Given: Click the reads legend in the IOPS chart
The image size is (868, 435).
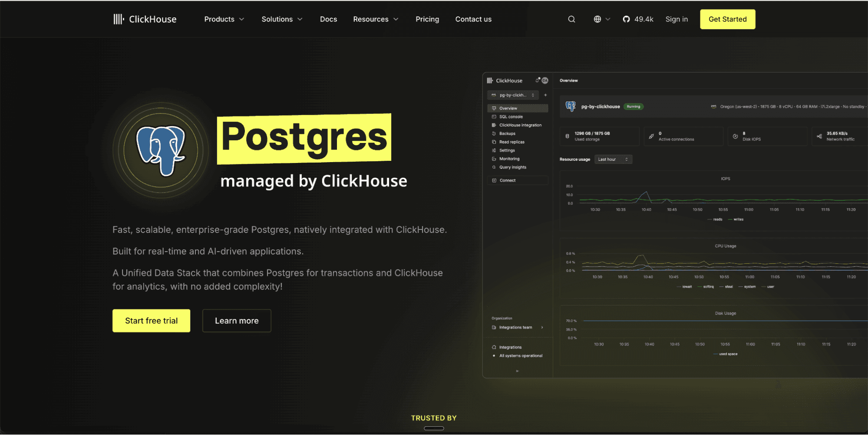Looking at the screenshot, I should (715, 219).
